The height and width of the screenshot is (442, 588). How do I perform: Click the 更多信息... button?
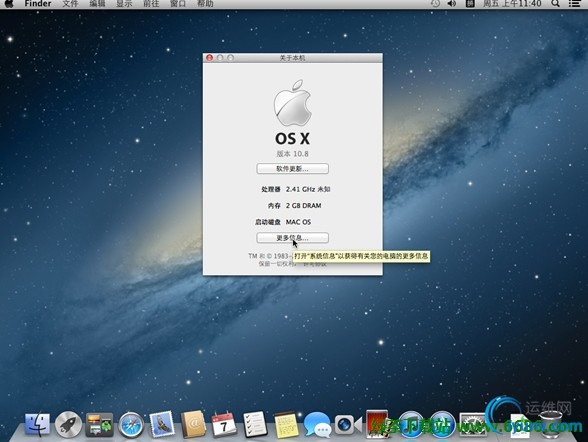pyautogui.click(x=292, y=238)
